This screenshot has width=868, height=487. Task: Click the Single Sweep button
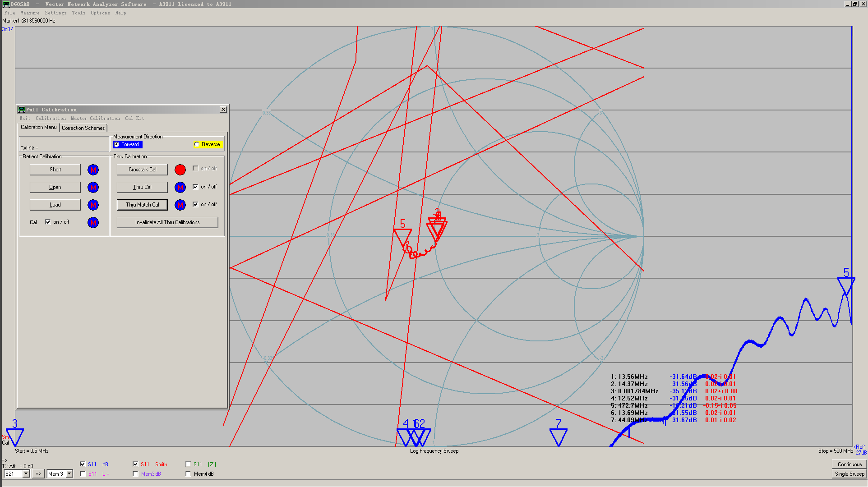[850, 474]
